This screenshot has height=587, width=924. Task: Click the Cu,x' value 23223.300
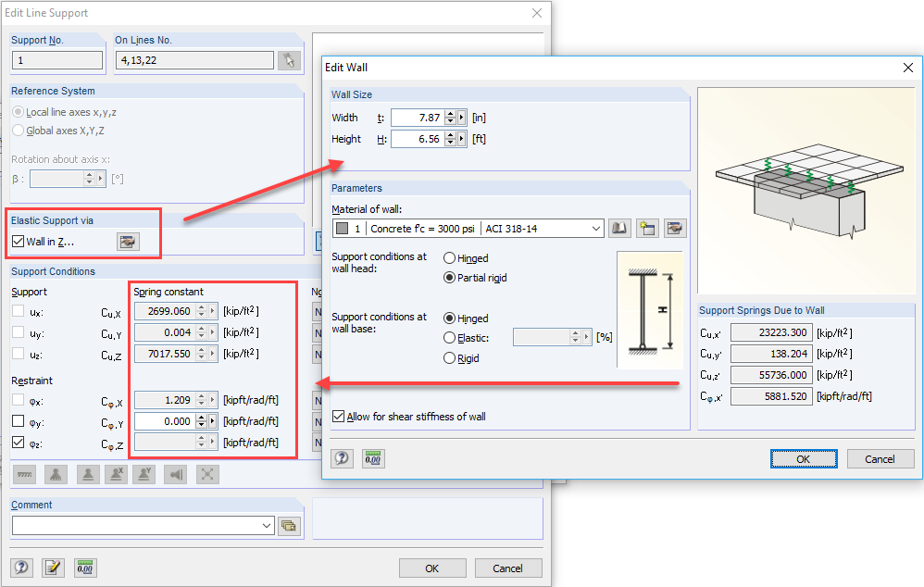771,332
